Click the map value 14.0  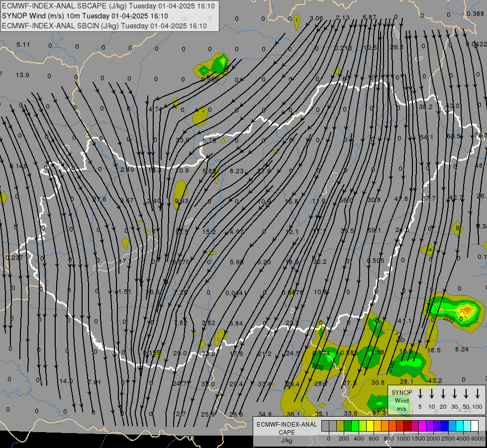point(66,381)
